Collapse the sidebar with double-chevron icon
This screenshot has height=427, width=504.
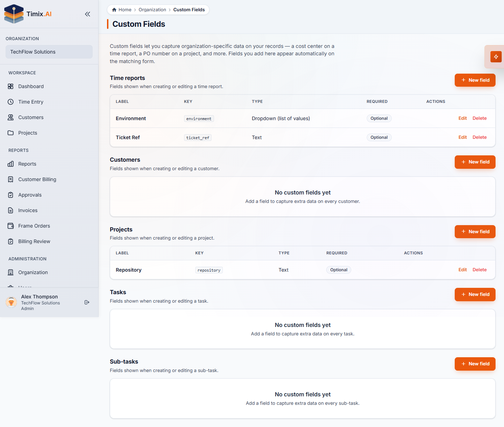(88, 14)
